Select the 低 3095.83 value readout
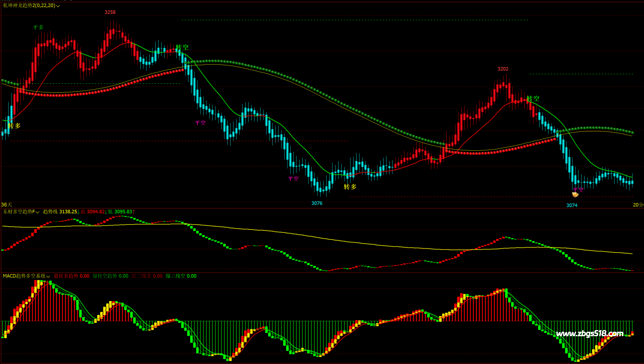The width and height of the screenshot is (644, 364). [x=121, y=212]
